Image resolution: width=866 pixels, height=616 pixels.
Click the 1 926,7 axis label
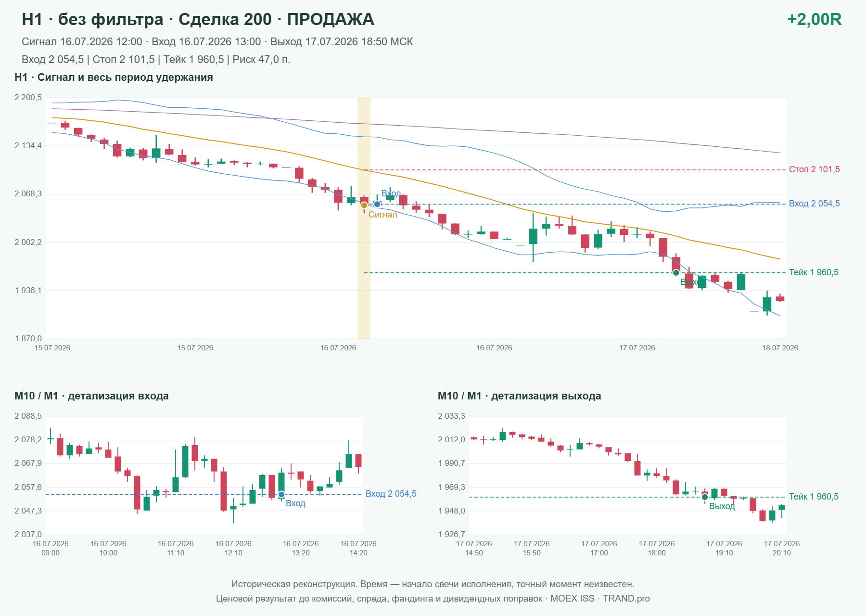pos(452,535)
